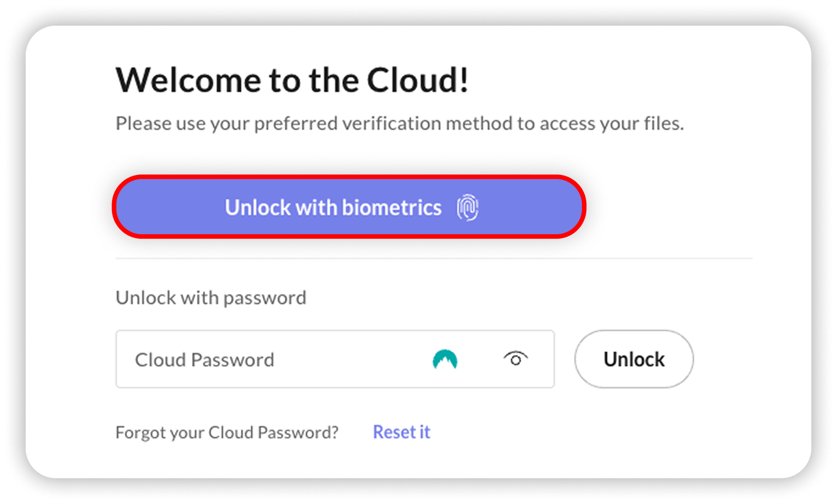
Task: Click the Unlock with biometrics text label
Action: [333, 208]
